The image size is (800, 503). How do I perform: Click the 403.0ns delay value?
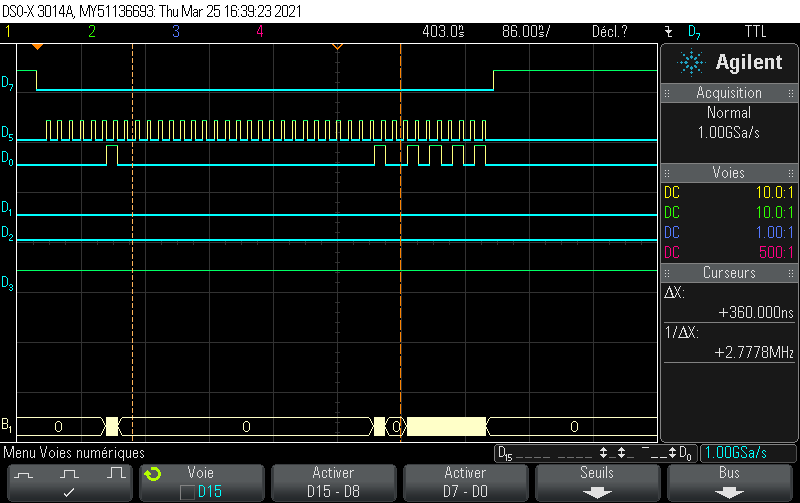tap(443, 32)
